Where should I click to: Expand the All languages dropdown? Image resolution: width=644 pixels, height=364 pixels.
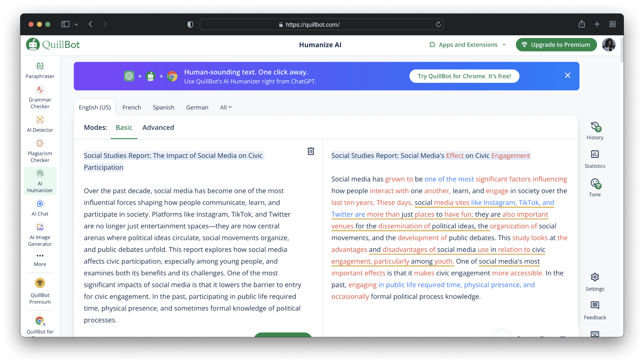tap(226, 107)
